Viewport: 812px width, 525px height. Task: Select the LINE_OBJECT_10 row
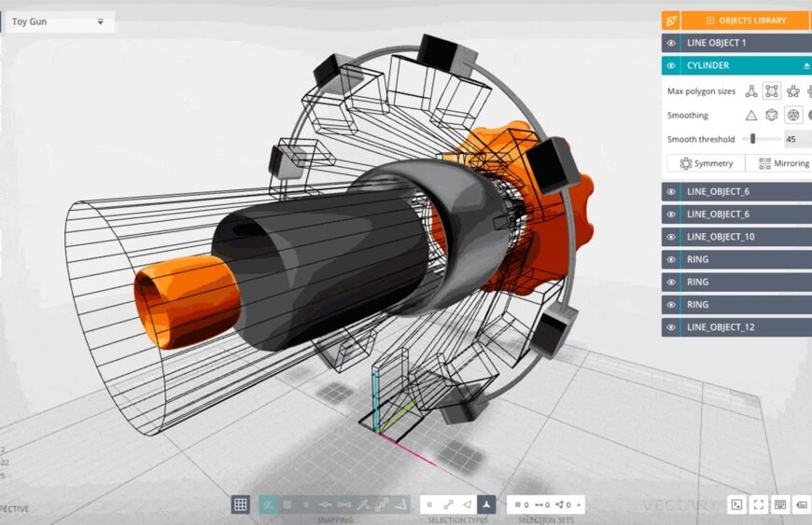(x=737, y=237)
